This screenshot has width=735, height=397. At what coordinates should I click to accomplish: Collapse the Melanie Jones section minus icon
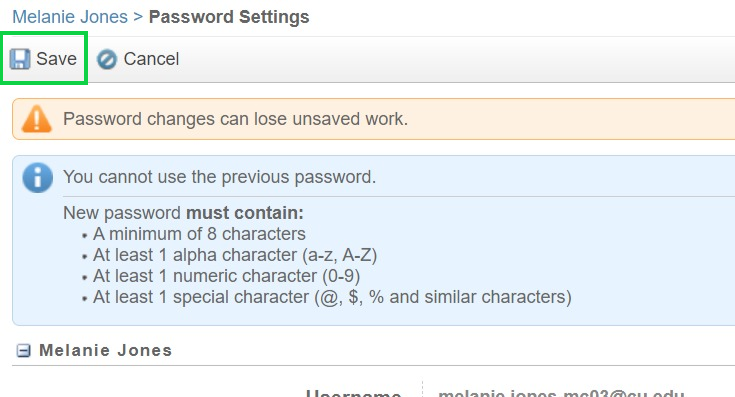(x=23, y=351)
